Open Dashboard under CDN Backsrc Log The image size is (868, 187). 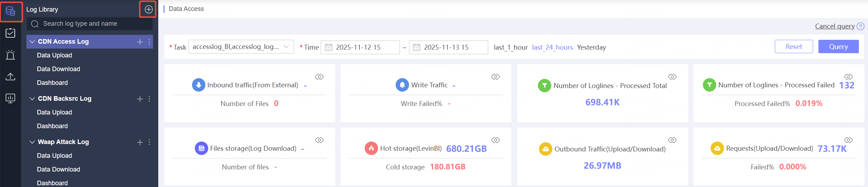[x=52, y=126]
